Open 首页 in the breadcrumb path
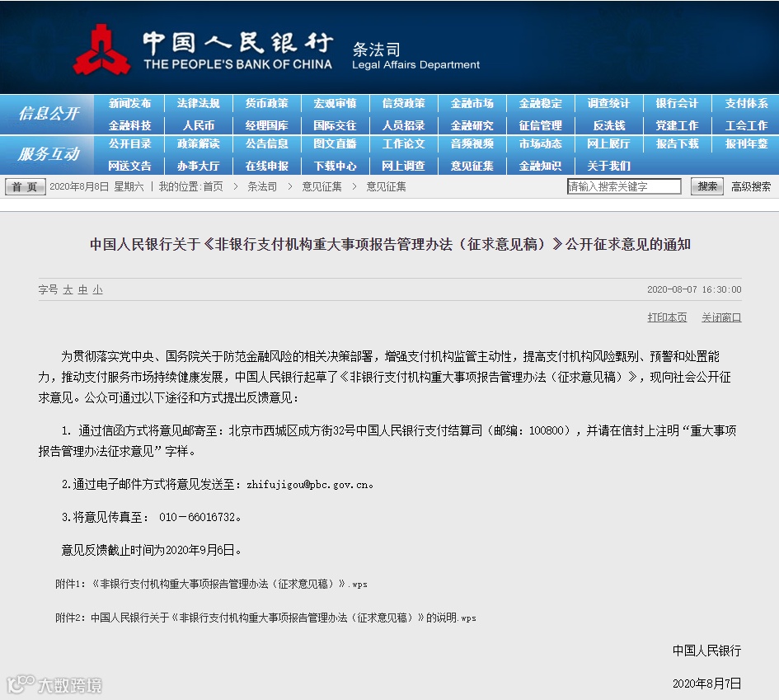Screen dimensions: 779x700 214,187
